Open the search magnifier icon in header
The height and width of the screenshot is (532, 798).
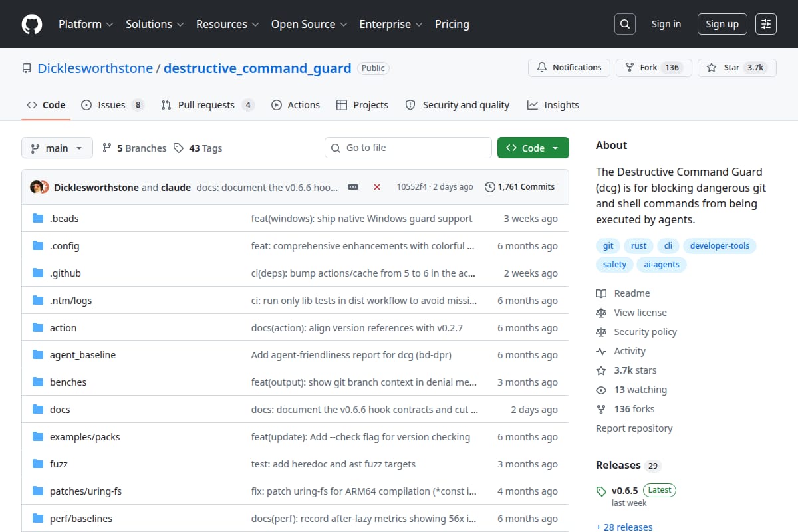click(x=624, y=24)
